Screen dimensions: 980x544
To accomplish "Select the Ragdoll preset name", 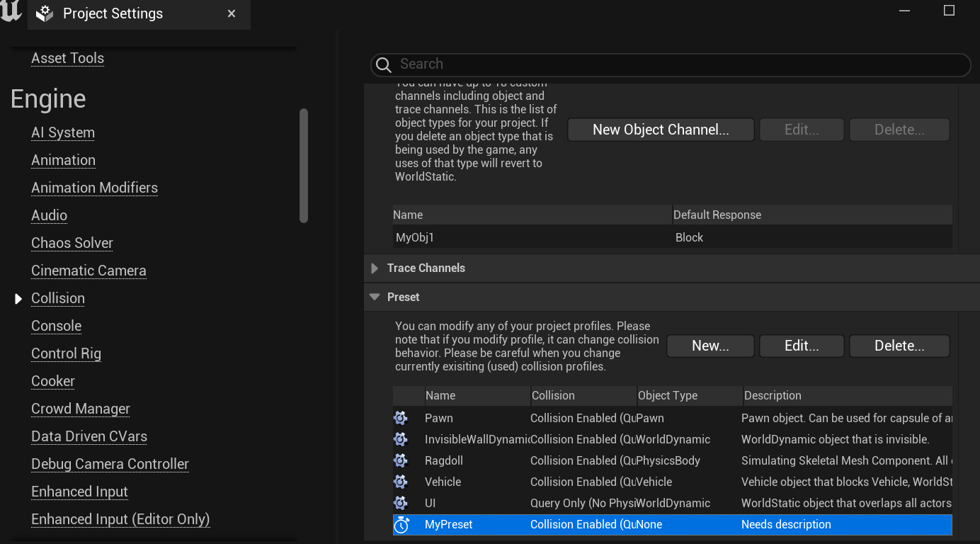I will 444,460.
